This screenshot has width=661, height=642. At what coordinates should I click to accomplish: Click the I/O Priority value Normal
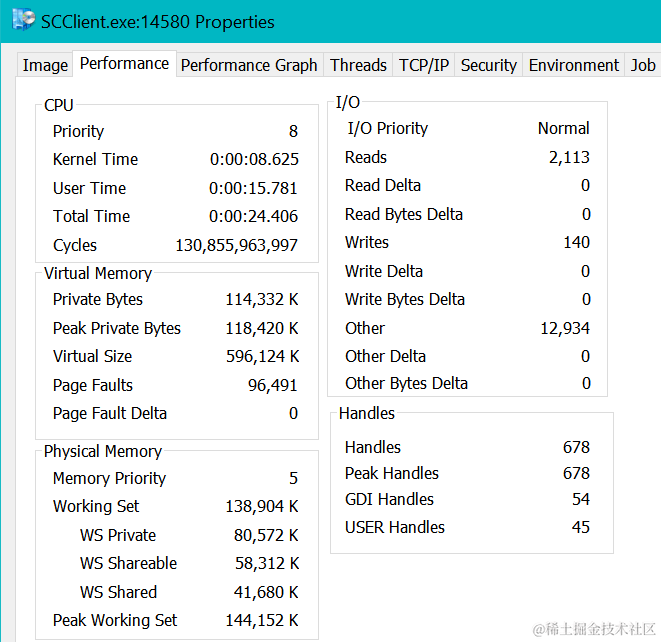(x=564, y=129)
